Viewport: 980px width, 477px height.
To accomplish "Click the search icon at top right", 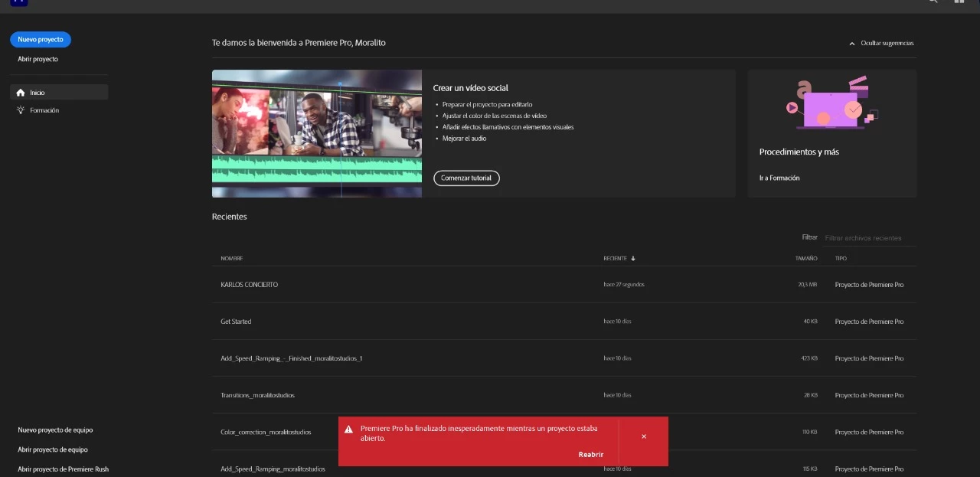I will pos(933,2).
